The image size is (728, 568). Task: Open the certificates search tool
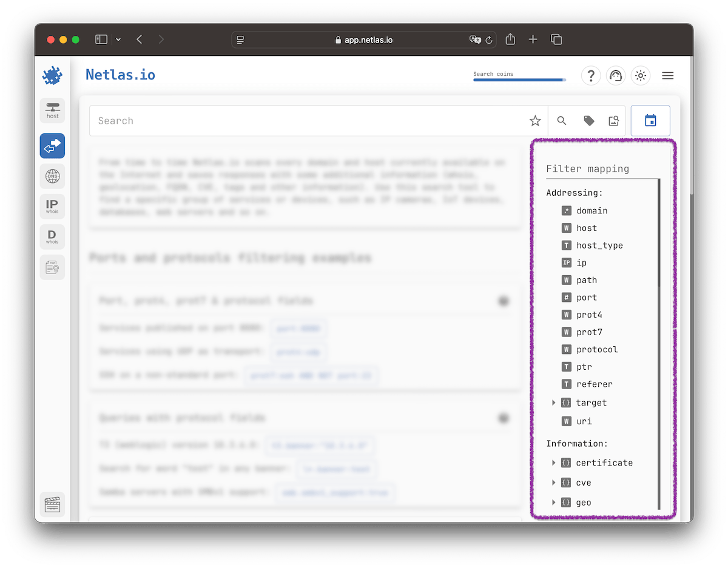(52, 267)
